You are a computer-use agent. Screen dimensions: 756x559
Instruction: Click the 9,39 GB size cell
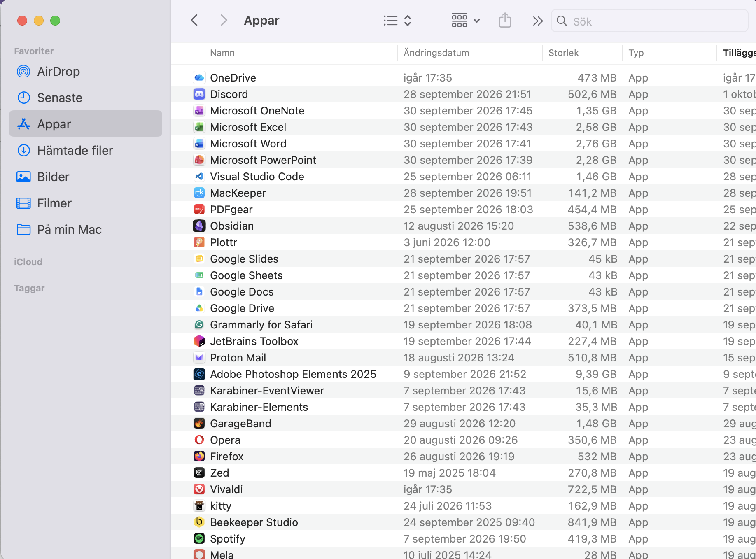tap(596, 374)
